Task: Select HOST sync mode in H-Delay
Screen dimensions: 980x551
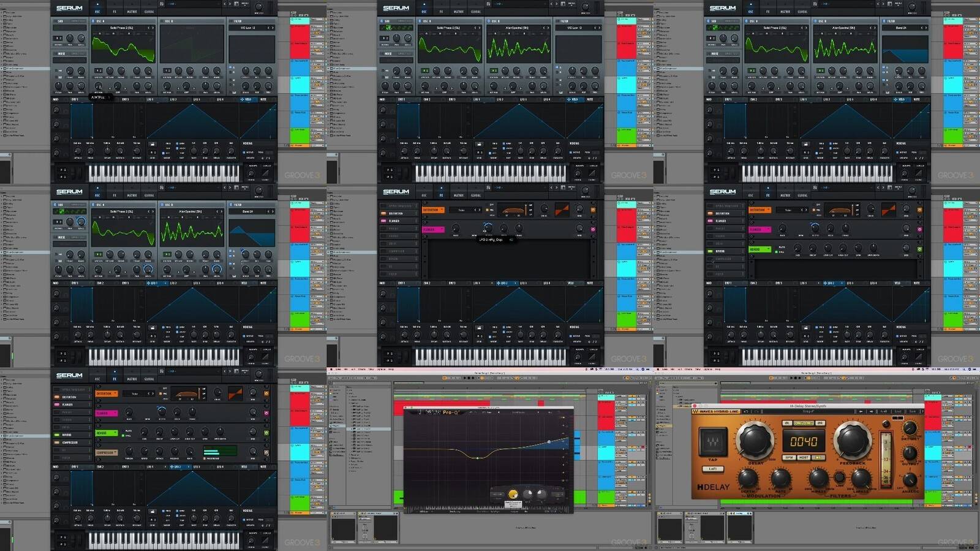Action: click(804, 457)
